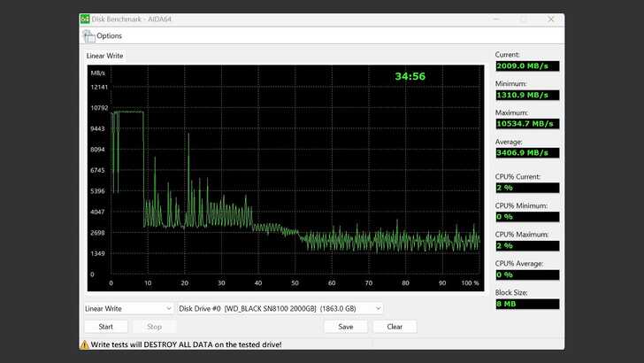Click the Average speed value box
Image resolution: width=644 pixels, height=363 pixels.
(x=527, y=152)
